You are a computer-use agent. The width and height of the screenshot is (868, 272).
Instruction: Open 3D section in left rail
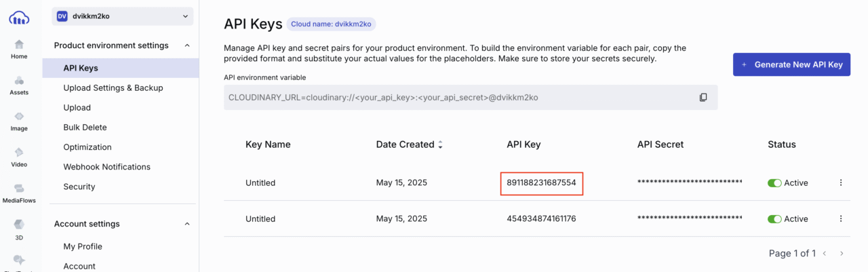pos(19,229)
